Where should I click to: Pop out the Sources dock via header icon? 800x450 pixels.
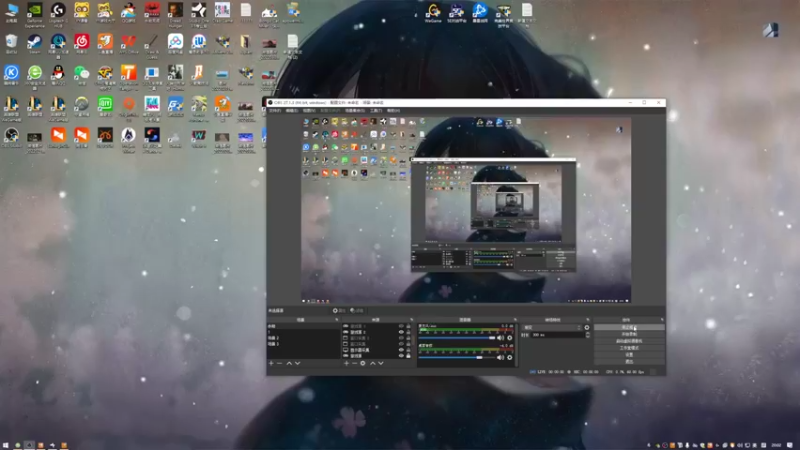click(x=411, y=320)
